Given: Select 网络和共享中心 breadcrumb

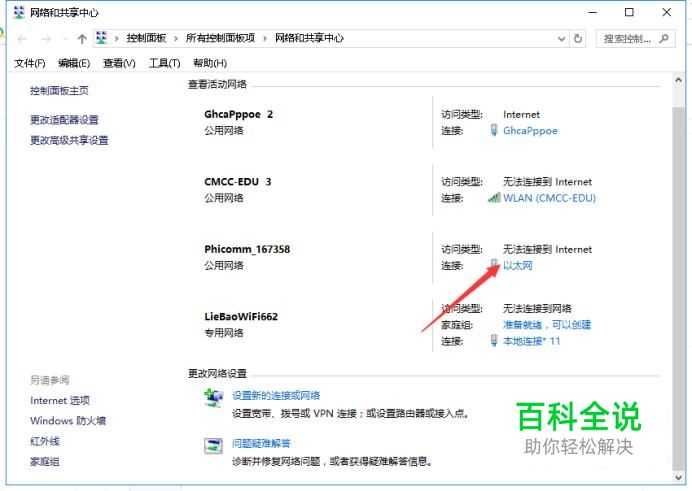Looking at the screenshot, I should point(309,38).
